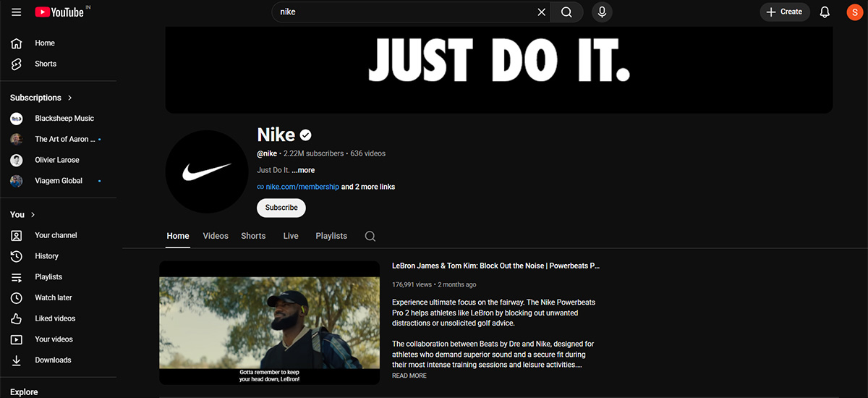Play the LeBron James featured video thumbnail
The image size is (868, 398).
click(269, 323)
